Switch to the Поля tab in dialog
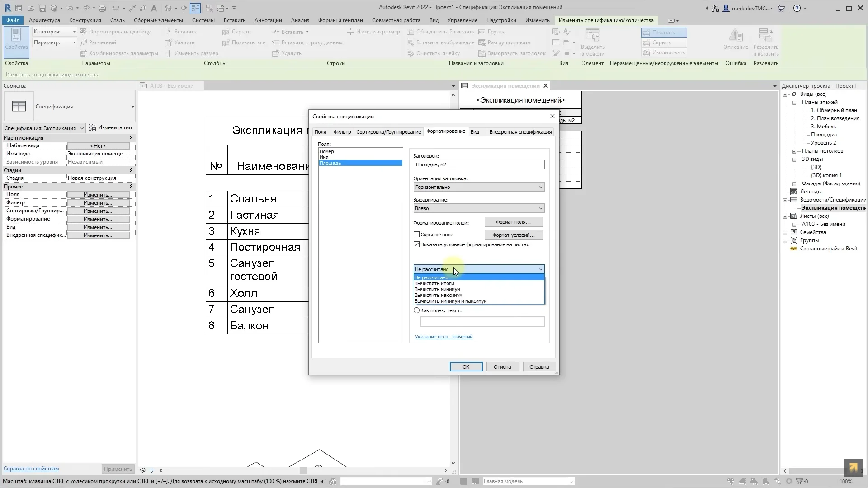 point(320,132)
